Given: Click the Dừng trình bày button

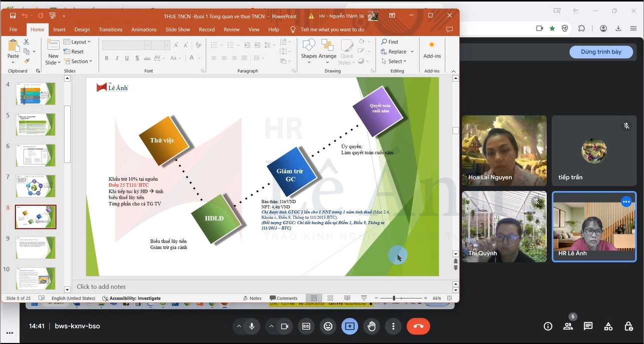Looking at the screenshot, I should point(601,52).
